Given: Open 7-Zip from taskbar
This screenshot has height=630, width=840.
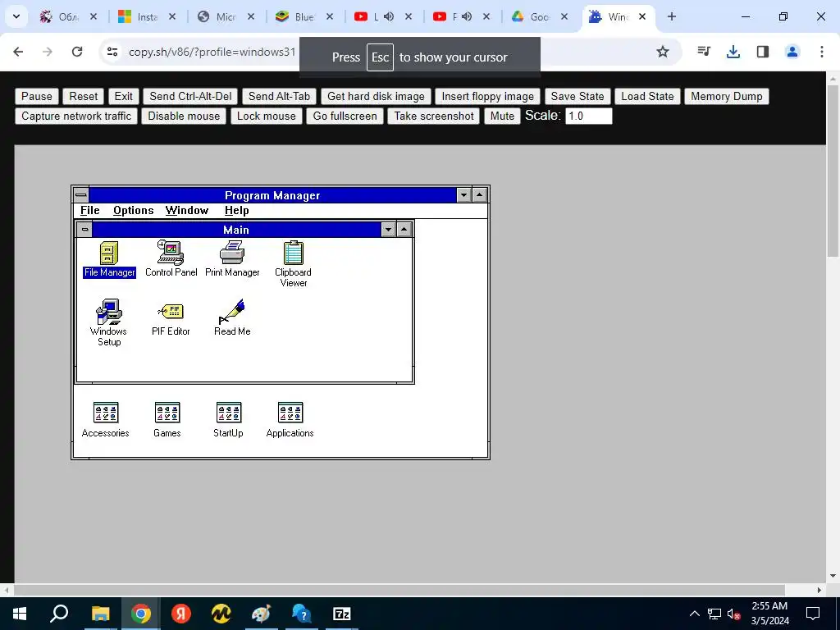Looking at the screenshot, I should click(342, 614).
